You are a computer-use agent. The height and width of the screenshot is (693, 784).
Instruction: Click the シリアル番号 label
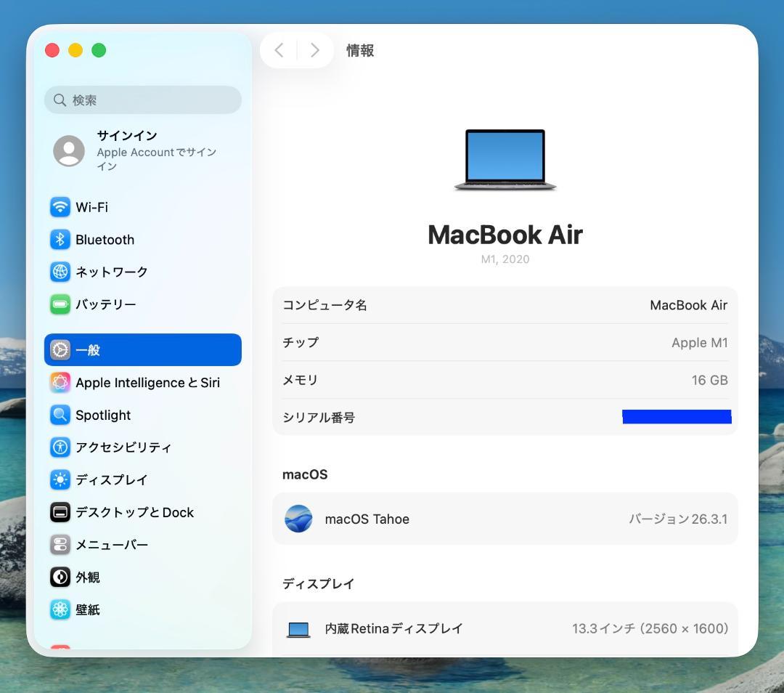click(319, 417)
